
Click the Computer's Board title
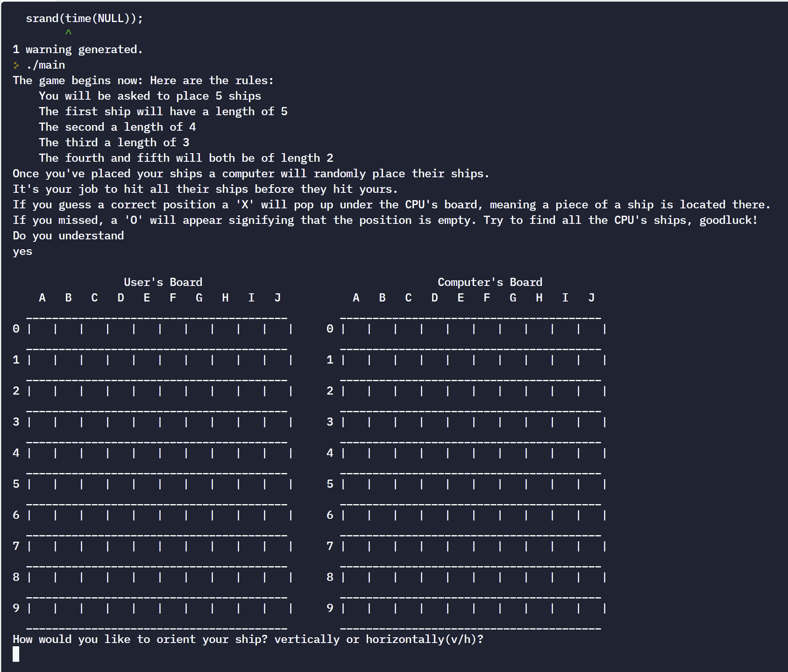click(x=490, y=282)
